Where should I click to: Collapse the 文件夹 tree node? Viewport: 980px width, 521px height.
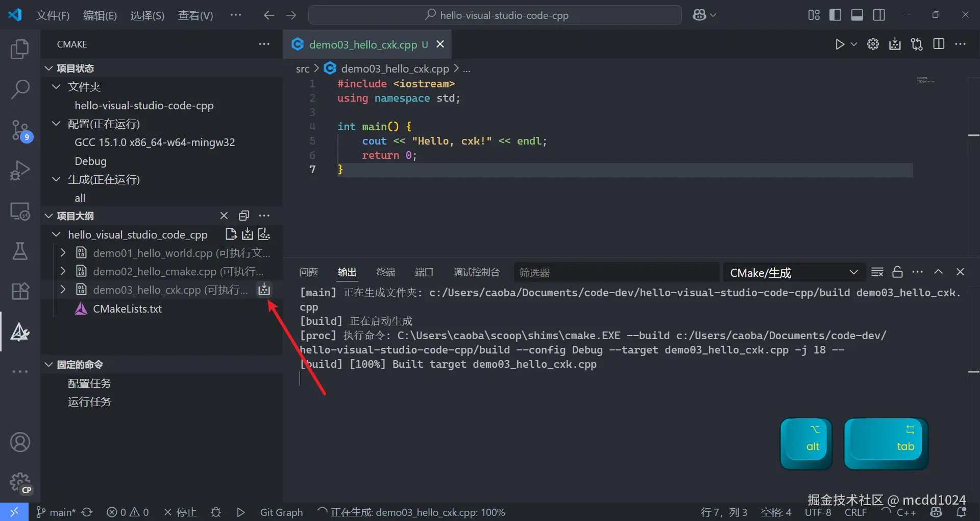coord(56,87)
